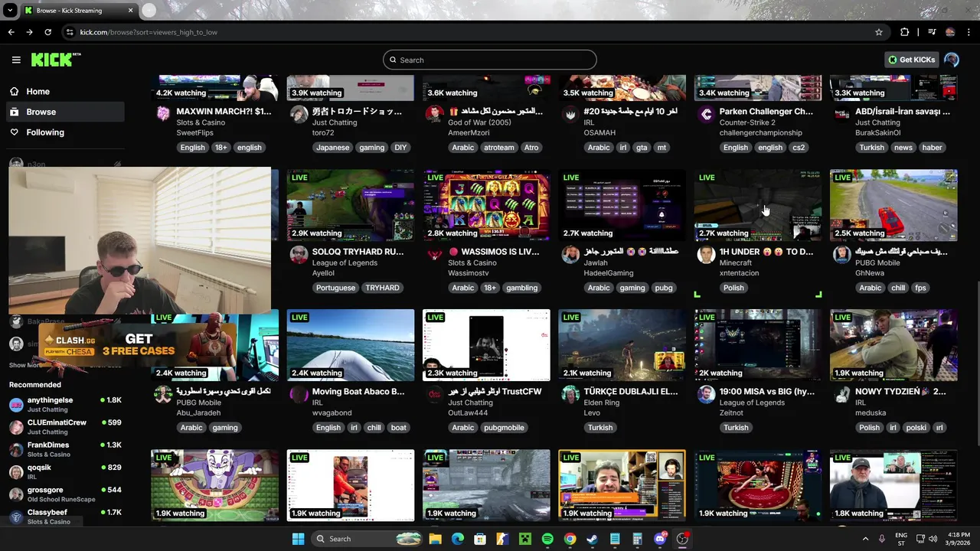Click the KICK logo

pos(56,60)
